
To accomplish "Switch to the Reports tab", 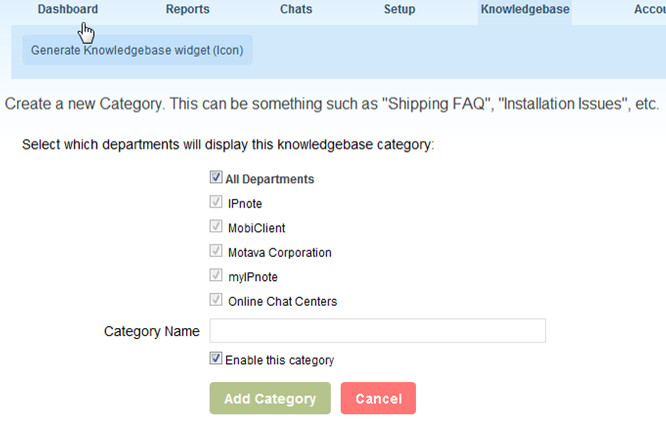I will point(189,10).
